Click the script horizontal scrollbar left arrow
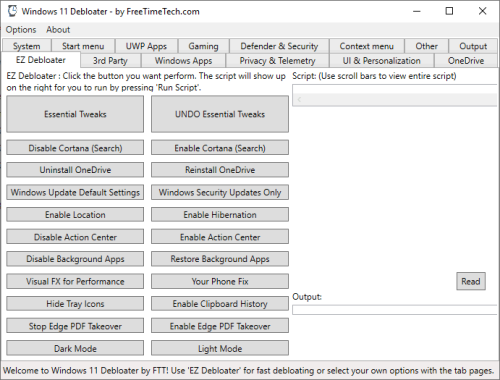 pos(299,100)
